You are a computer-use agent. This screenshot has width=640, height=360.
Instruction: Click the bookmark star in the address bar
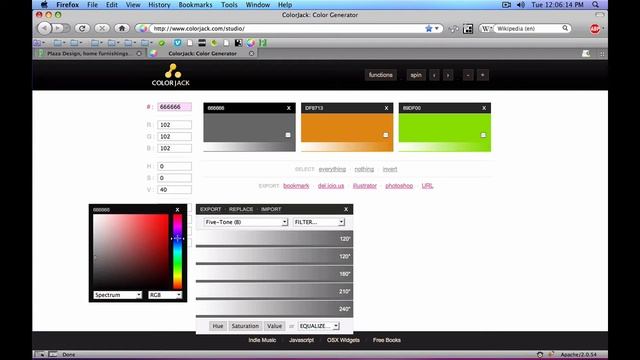click(429, 29)
